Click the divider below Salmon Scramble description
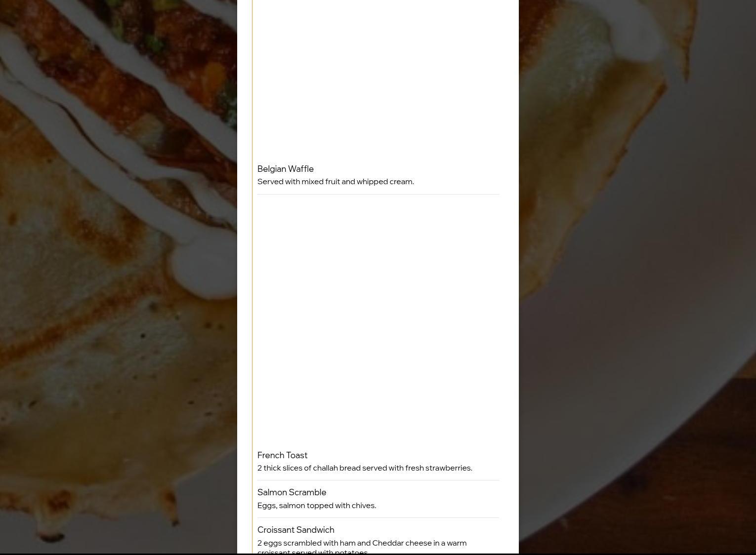Screen dimensions: 756x555 click(x=378, y=517)
